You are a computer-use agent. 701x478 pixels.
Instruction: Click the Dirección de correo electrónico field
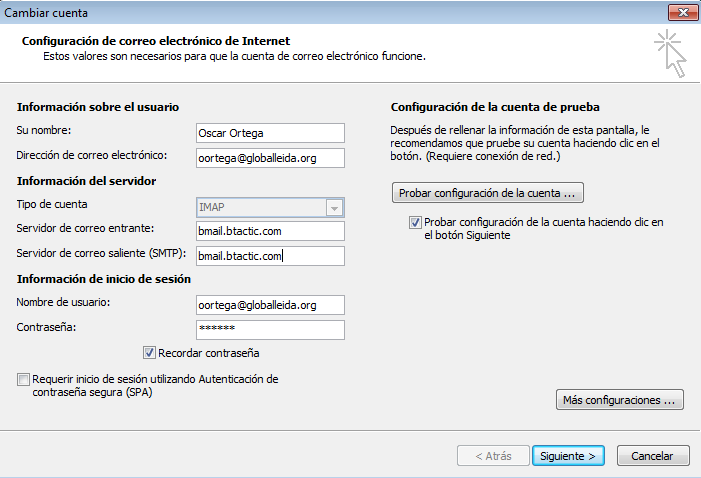[270, 158]
